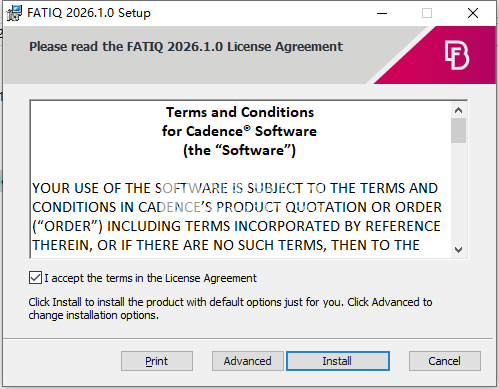Screen dimensions: 499x389
Task: Click the empty scrollbar track below the thumb
Action: coord(458,193)
